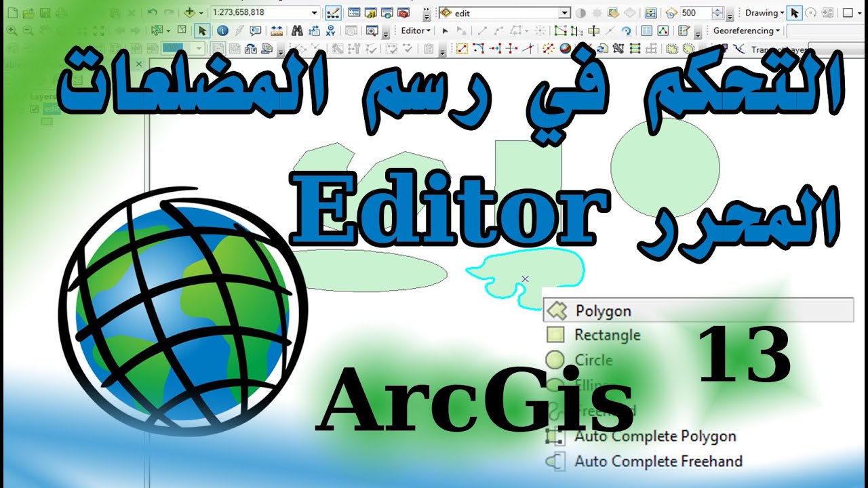868x488 pixels.
Task: Click the Clear Selected Features icon
Action: tap(182, 30)
